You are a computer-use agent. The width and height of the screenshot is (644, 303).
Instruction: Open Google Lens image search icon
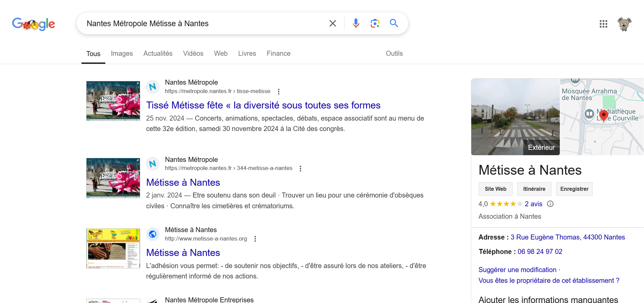(375, 23)
